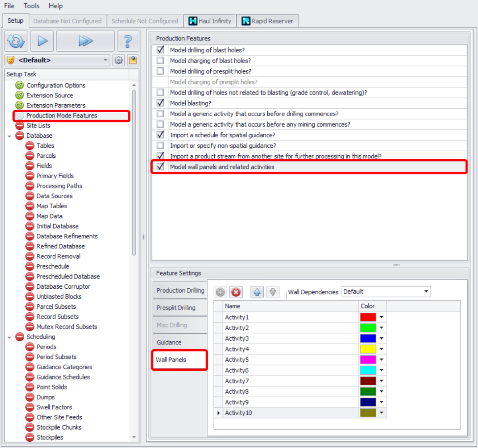
Task: Collapse the Database tree node
Action: point(10,136)
